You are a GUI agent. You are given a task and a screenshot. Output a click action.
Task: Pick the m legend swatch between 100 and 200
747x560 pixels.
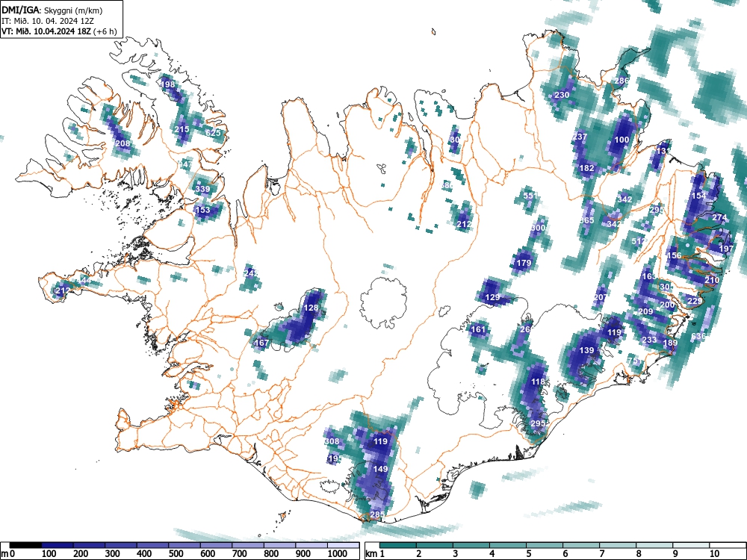tap(58, 545)
